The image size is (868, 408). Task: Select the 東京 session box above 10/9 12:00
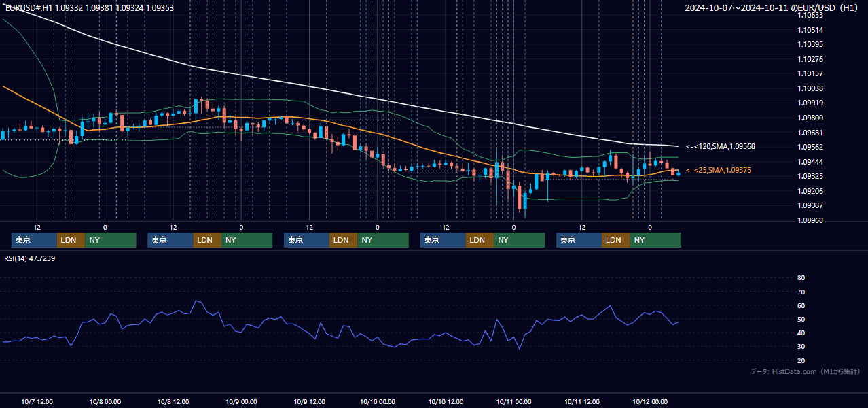[x=307, y=240]
